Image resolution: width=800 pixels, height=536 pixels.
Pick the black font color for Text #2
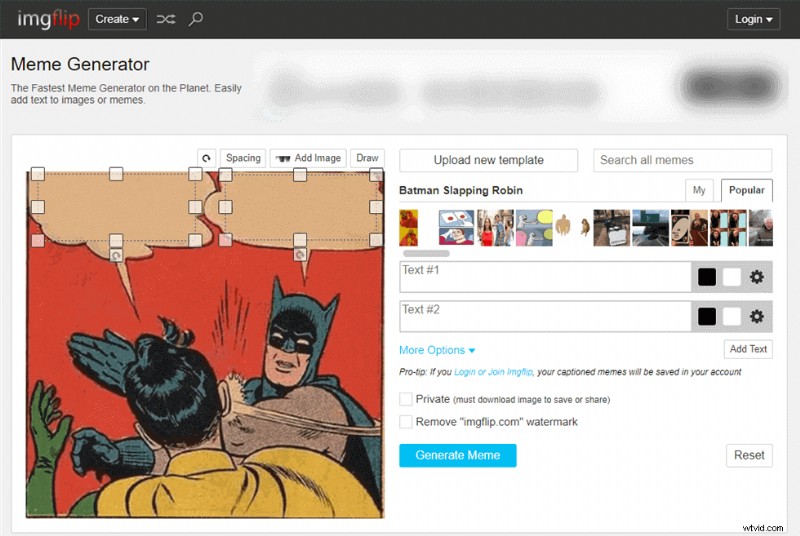point(707,317)
